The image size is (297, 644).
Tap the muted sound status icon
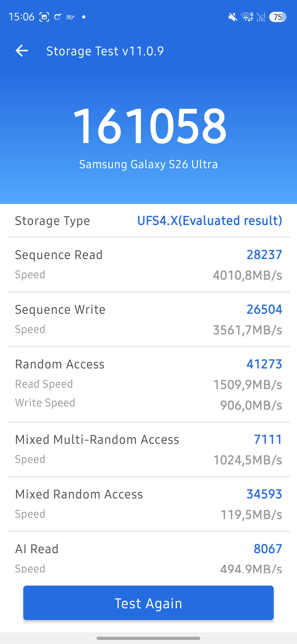pos(233,17)
